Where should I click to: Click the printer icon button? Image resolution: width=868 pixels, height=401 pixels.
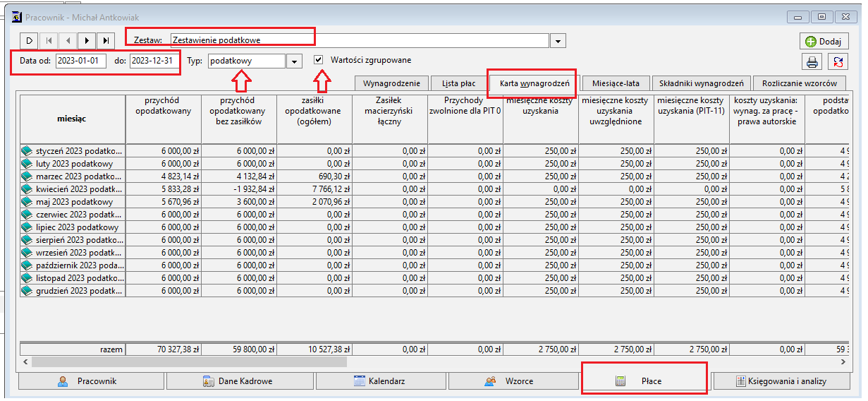pyautogui.click(x=812, y=62)
